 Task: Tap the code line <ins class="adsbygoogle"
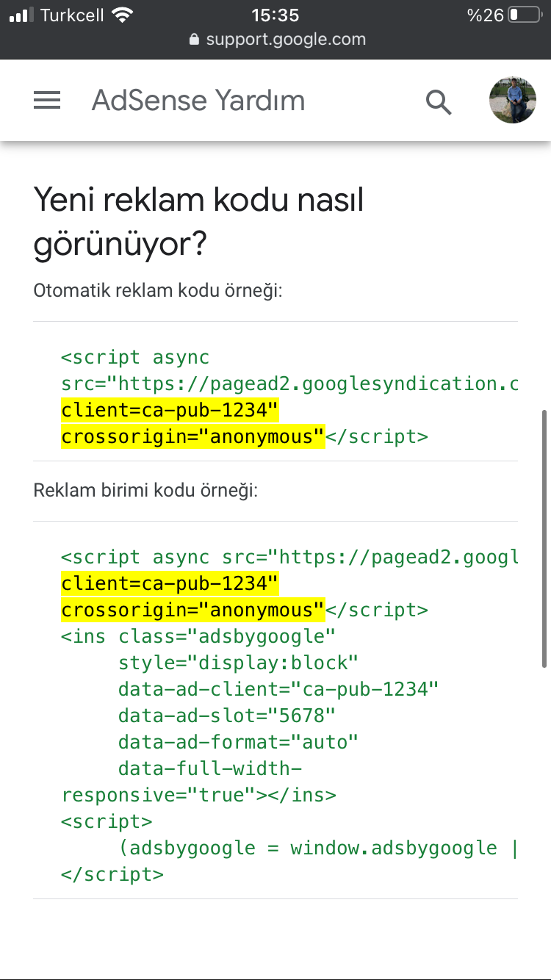(x=198, y=636)
